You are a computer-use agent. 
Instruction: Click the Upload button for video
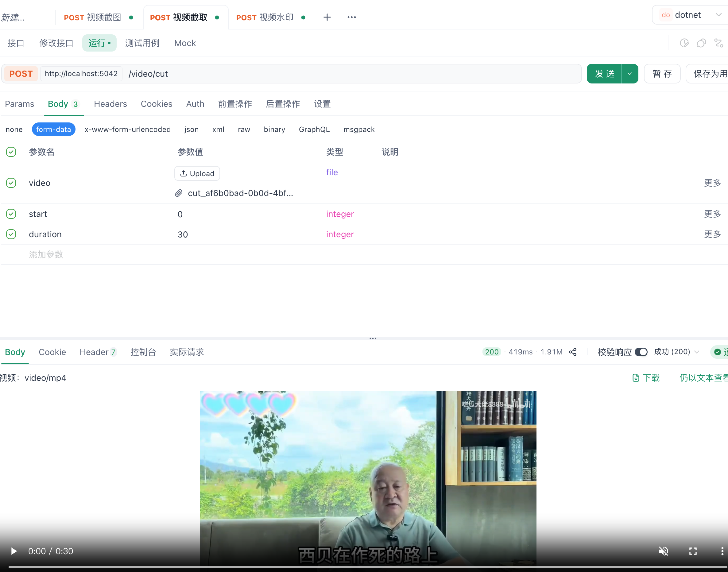[x=197, y=173]
